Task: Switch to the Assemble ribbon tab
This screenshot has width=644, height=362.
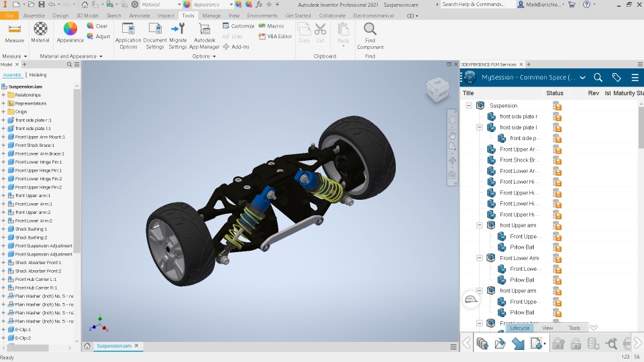Action: [34, 15]
